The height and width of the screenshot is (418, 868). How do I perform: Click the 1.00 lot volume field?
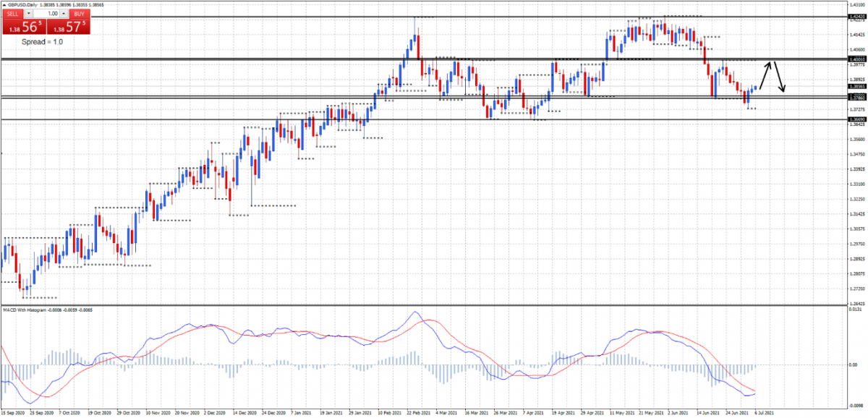46,13
